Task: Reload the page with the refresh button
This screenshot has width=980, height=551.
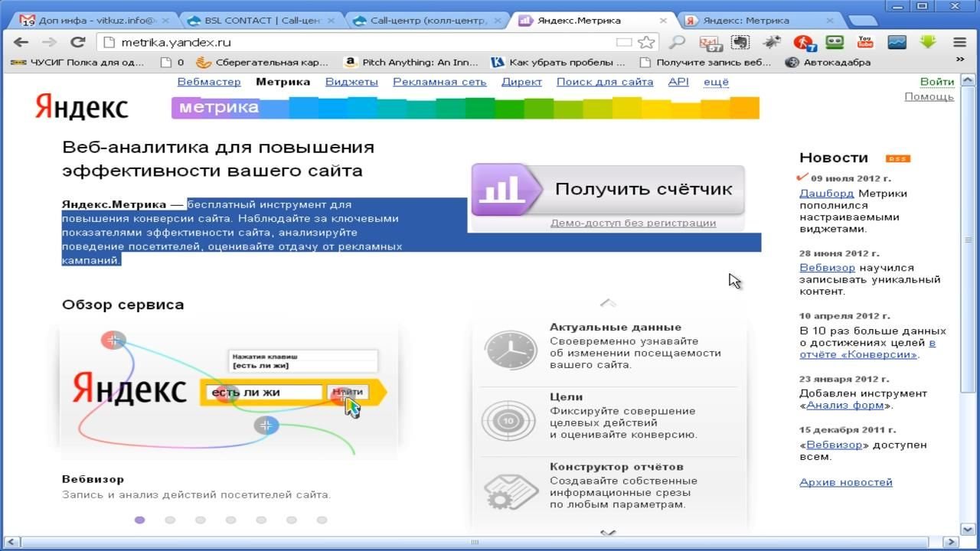Action: [x=77, y=42]
